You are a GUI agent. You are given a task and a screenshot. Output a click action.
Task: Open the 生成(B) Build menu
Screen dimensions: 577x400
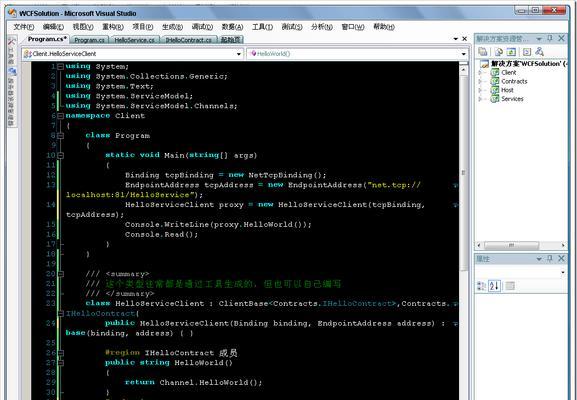point(173,27)
